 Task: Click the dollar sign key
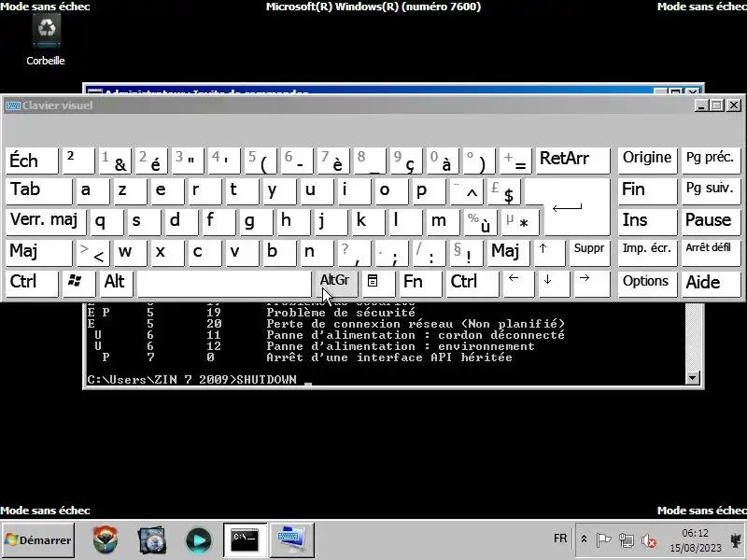(504, 190)
